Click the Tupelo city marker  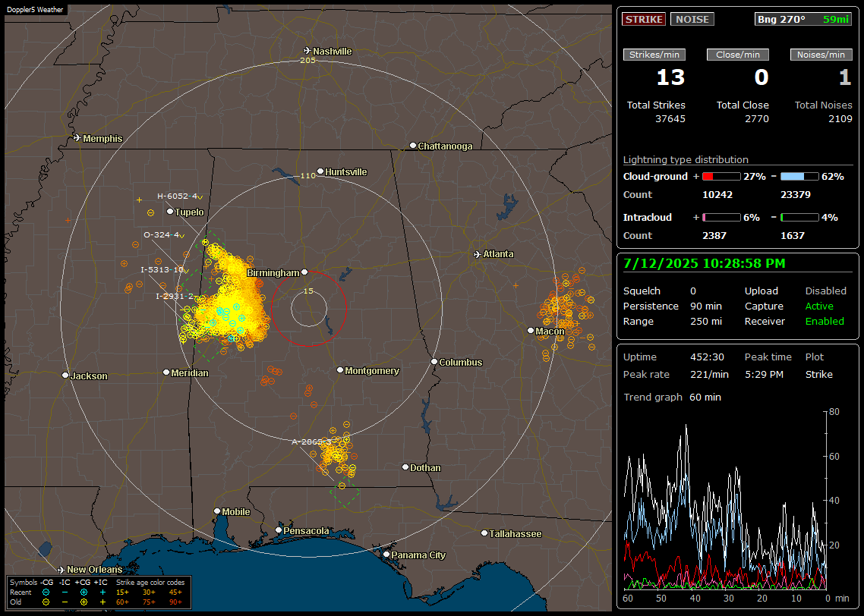(170, 212)
